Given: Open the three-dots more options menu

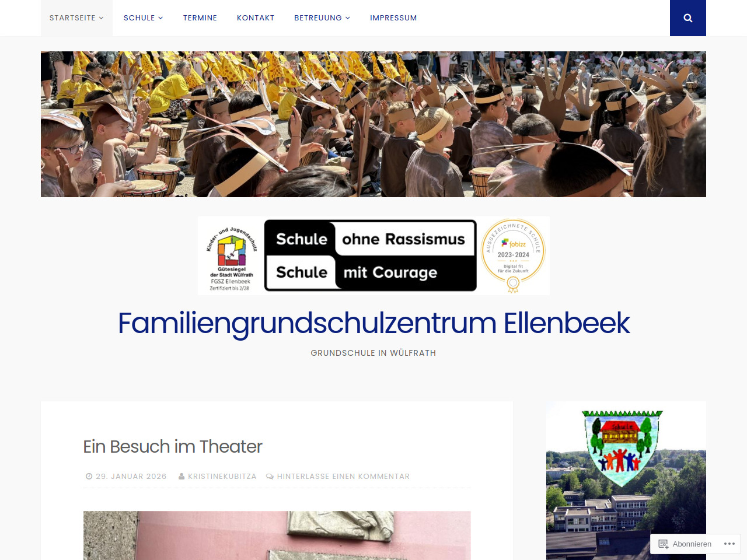Looking at the screenshot, I should [x=729, y=544].
